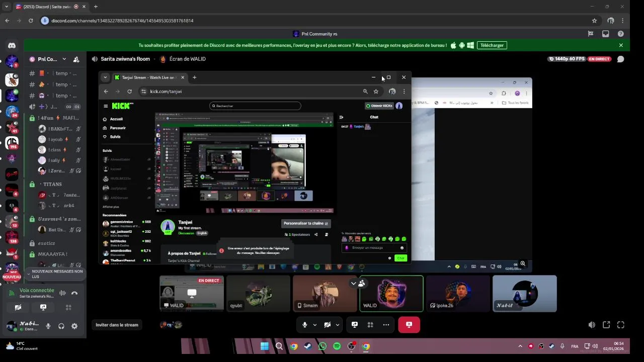Image resolution: width=644 pixels, height=362 pixels.
Task: Select the Discord Sarita zwiwna browser tab
Action: [49, 7]
